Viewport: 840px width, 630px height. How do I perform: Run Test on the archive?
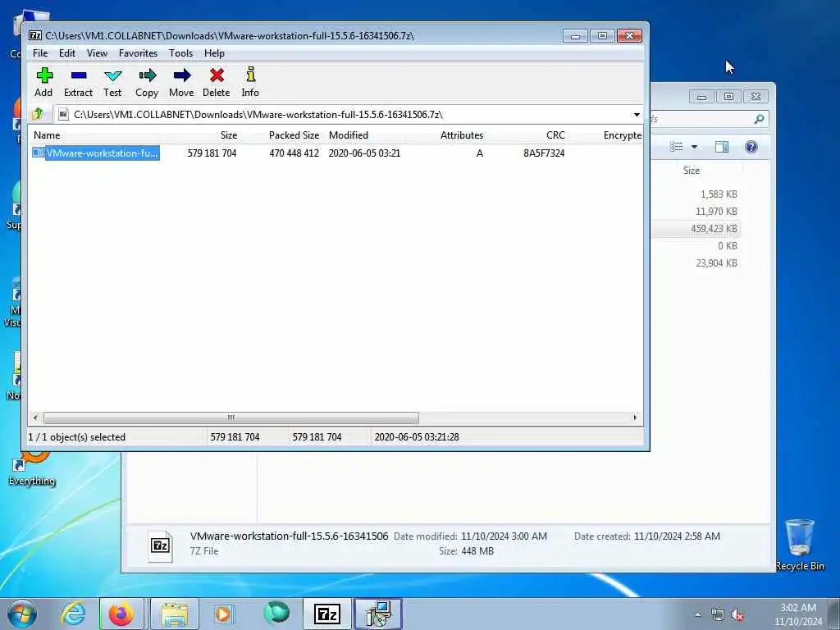pos(112,82)
